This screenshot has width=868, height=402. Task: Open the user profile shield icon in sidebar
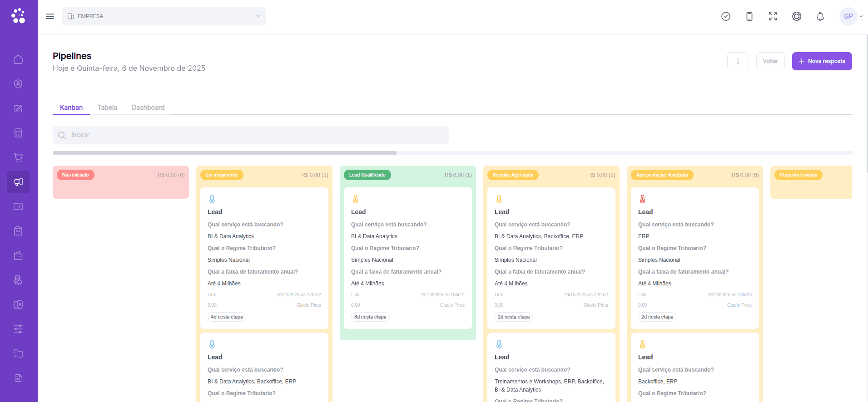[18, 84]
